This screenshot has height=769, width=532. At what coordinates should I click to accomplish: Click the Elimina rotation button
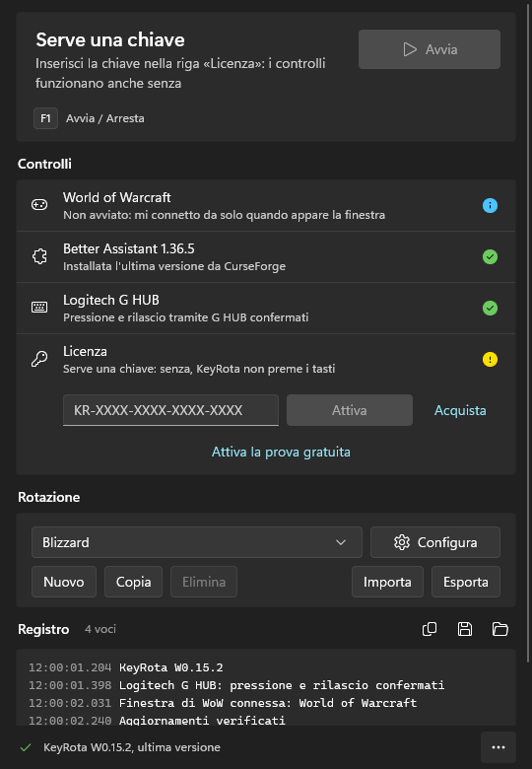pyautogui.click(x=204, y=582)
